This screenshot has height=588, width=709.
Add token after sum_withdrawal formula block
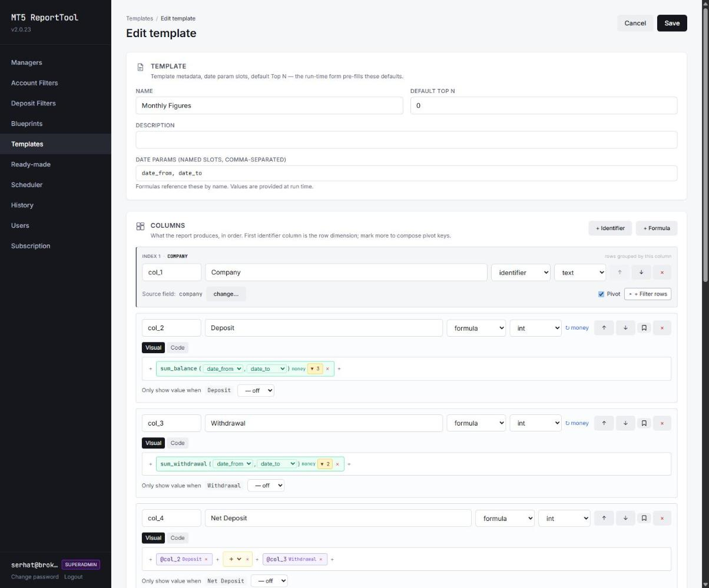pyautogui.click(x=349, y=464)
